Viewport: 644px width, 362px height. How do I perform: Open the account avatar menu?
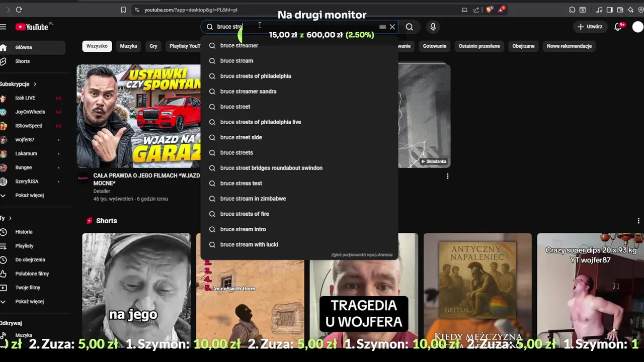[x=638, y=27]
